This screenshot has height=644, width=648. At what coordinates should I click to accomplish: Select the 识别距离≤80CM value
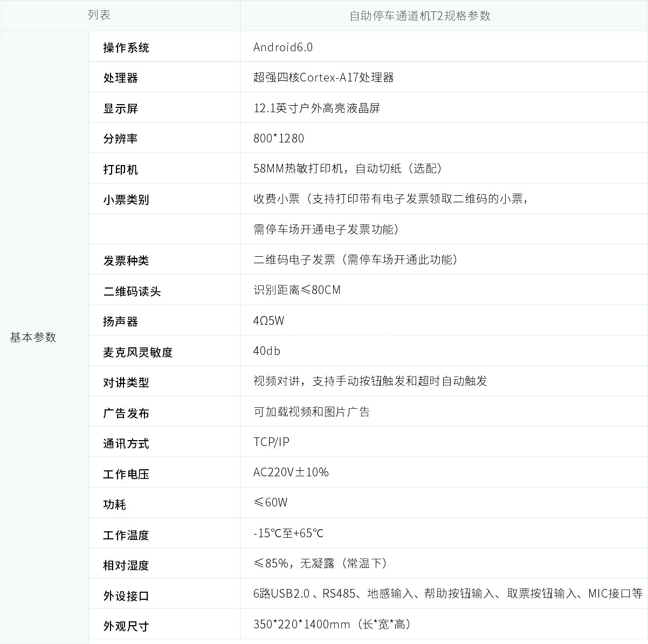297,290
